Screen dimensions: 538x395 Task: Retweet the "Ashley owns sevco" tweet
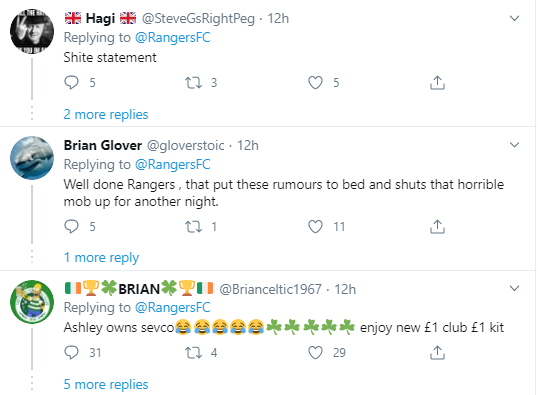click(194, 352)
